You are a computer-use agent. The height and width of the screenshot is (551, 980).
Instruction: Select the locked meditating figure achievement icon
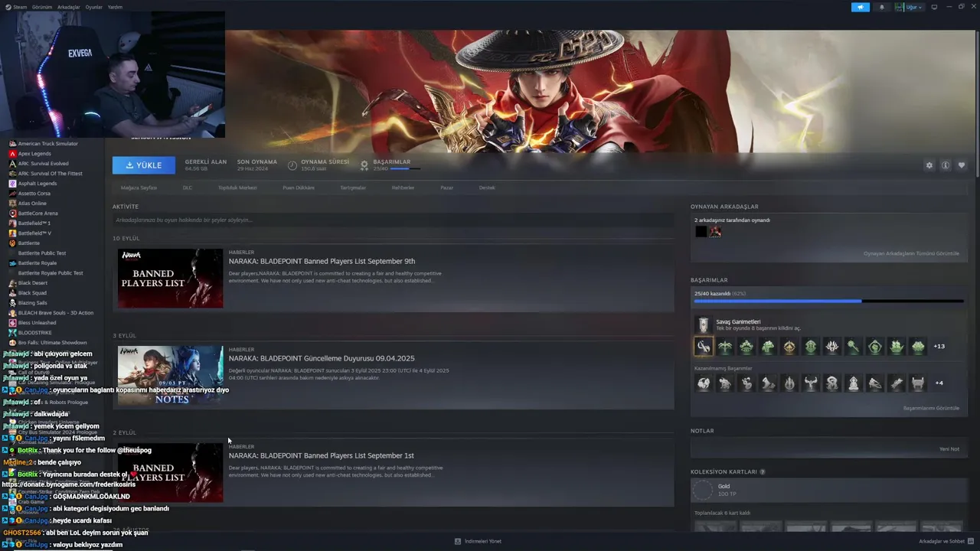[x=854, y=383]
